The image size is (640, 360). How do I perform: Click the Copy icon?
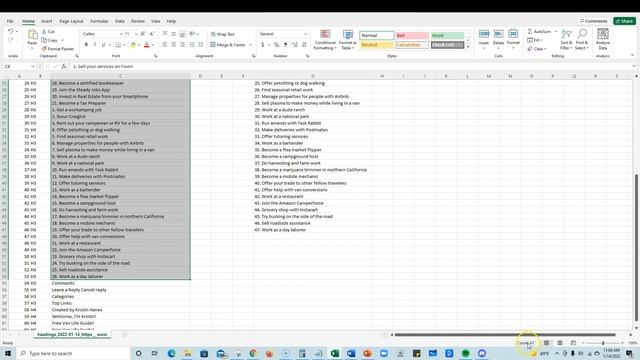click(x=44, y=40)
